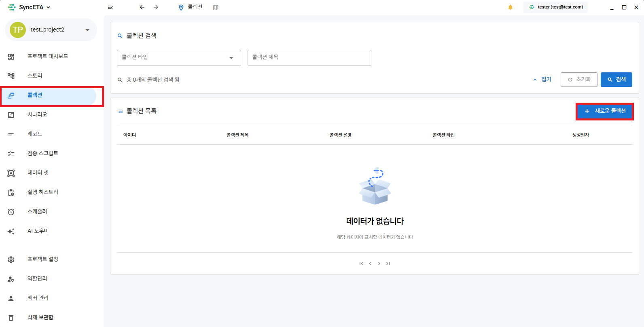Open the 시나리오 menu item
Viewport: 644px width, 327px height.
pyautogui.click(x=37, y=115)
